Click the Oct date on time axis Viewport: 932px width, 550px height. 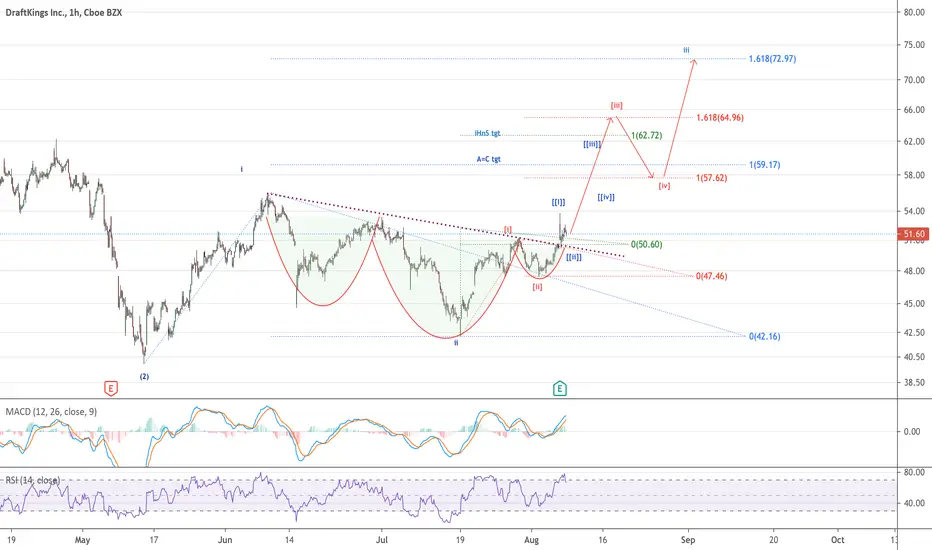click(x=837, y=540)
